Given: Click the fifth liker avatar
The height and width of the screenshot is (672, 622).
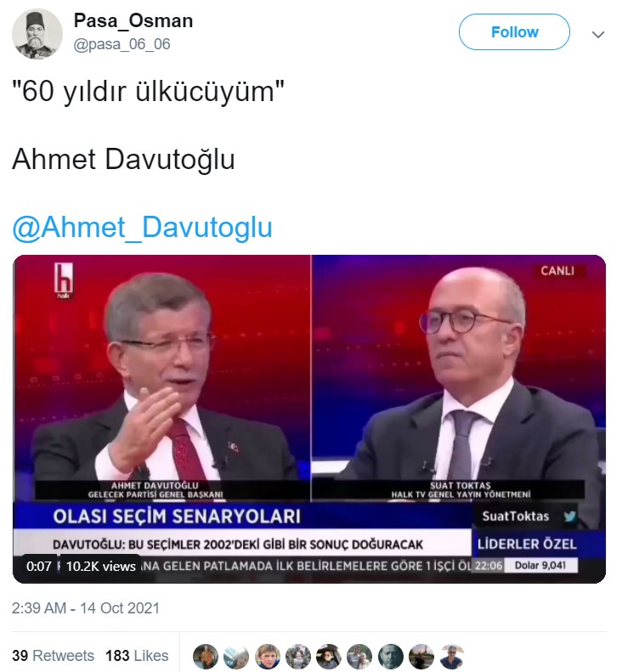Looking at the screenshot, I should click(x=329, y=657).
